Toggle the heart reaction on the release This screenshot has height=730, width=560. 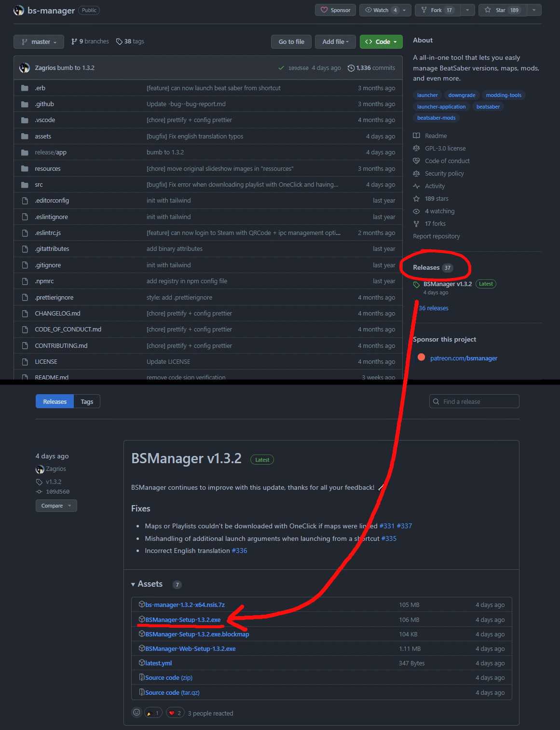(x=175, y=713)
